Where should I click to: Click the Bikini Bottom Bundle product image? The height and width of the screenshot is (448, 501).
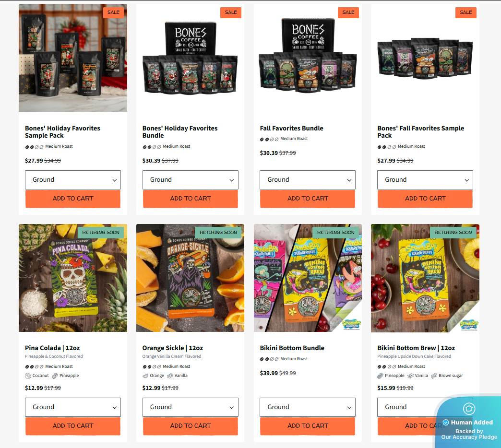(308, 278)
